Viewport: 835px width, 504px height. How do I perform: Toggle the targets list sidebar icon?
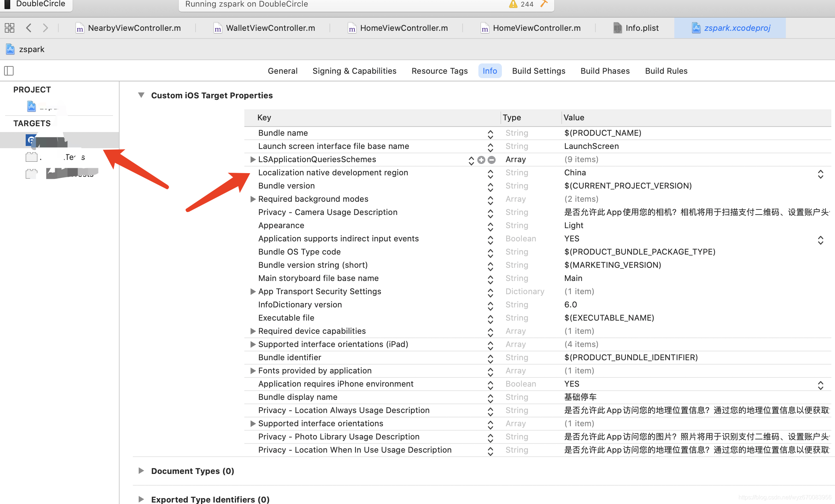click(9, 71)
